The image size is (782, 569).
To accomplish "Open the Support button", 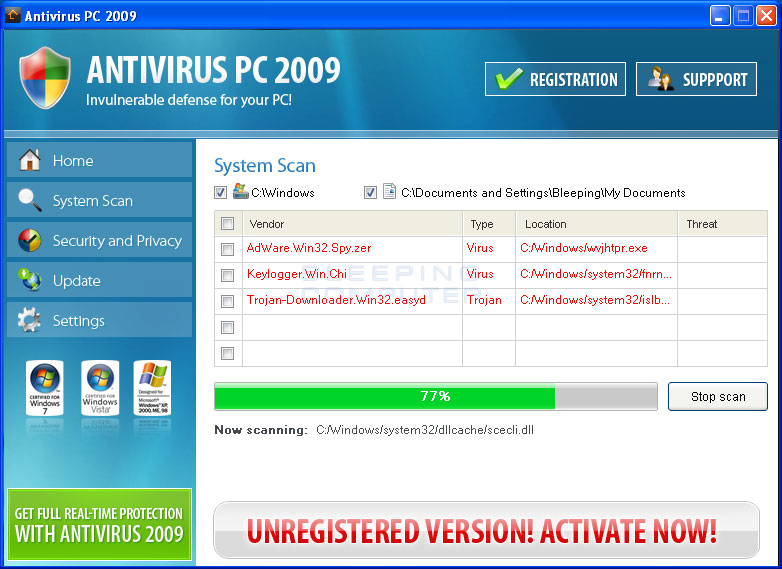I will pos(696,79).
